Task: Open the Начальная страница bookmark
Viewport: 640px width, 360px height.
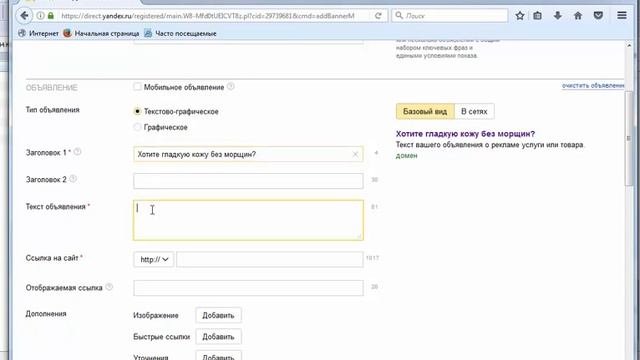Action: [x=101, y=33]
